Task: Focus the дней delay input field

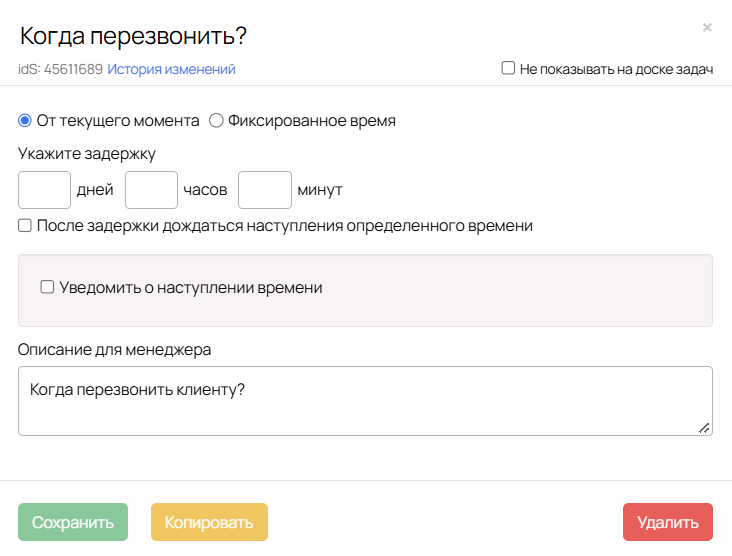Action: tap(44, 190)
